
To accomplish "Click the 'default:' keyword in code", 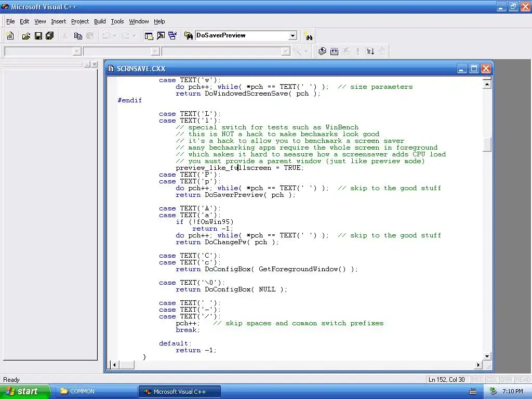I will [176, 343].
